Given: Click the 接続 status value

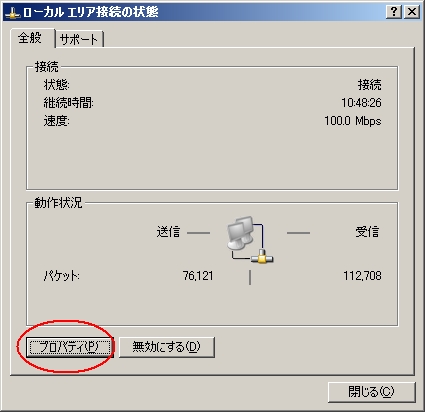Looking at the screenshot, I should point(369,85).
